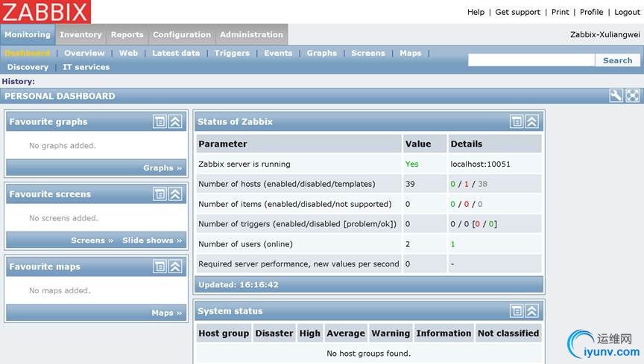Follow the Screens » link in Favourite screens
The image size is (644, 364).
(x=92, y=240)
